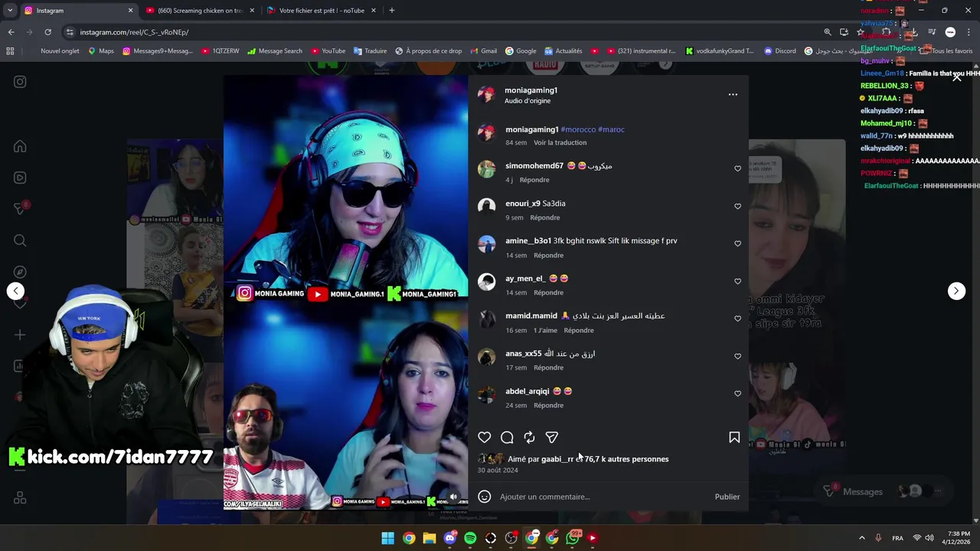Click the create plus icon in Instagram sidebar
Screen dimensions: 980x551
click(20, 334)
